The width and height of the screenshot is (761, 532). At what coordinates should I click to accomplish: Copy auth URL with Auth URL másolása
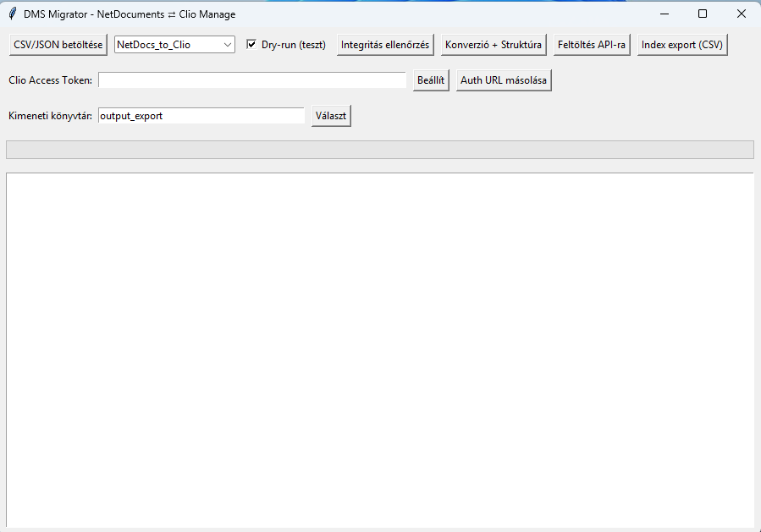504,80
